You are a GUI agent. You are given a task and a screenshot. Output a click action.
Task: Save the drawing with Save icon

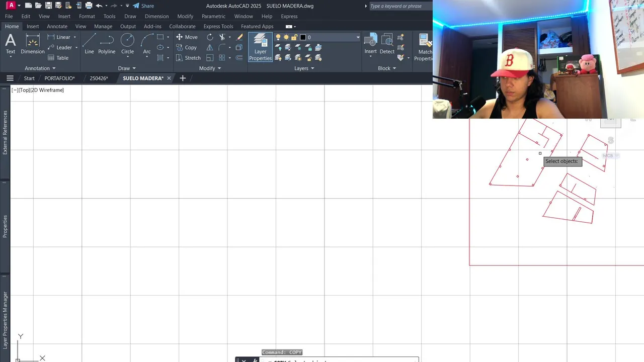pos(48,6)
